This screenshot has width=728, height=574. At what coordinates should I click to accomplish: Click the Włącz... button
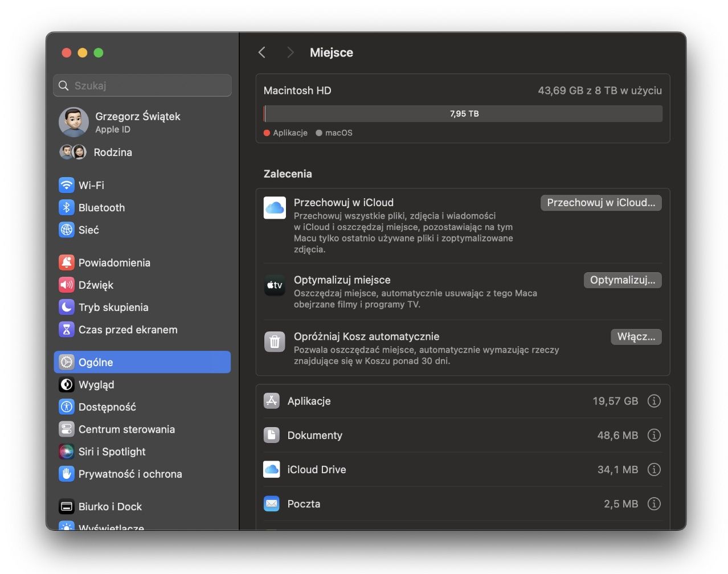click(x=636, y=337)
